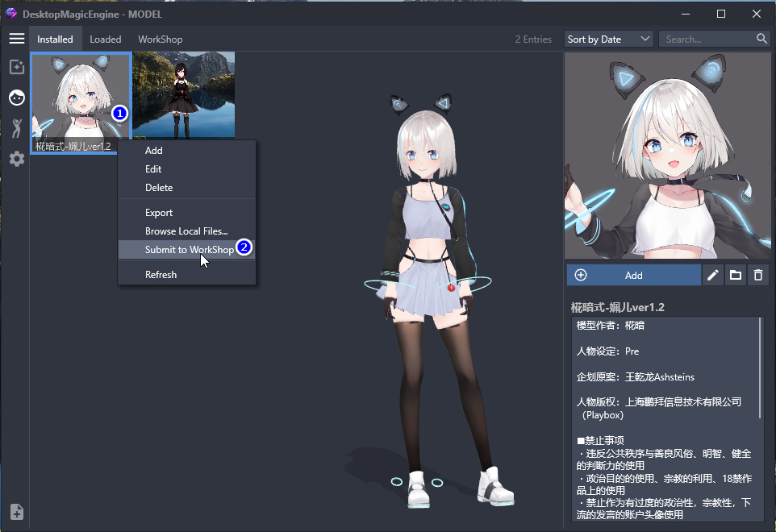The width and height of the screenshot is (776, 532).
Task: Choose Add in the context menu
Action: (186, 150)
